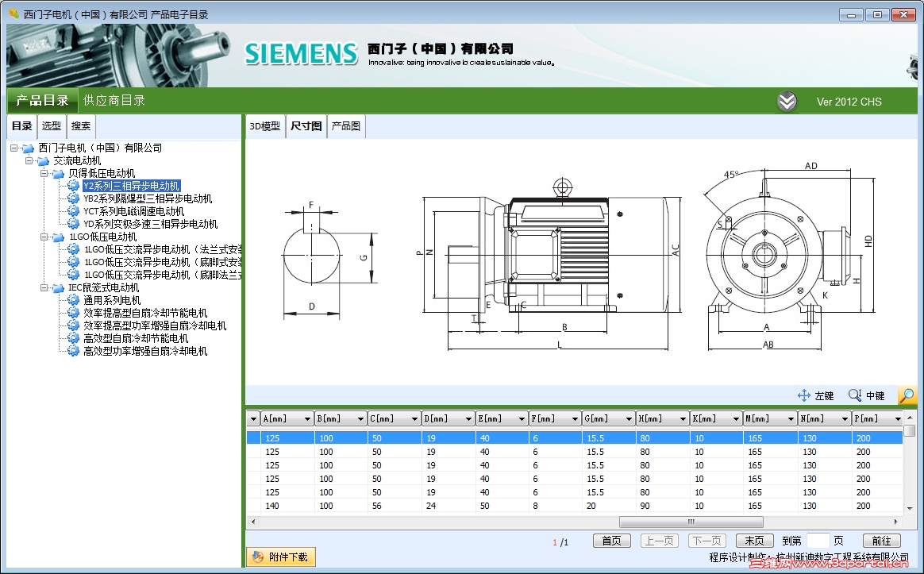The image size is (924, 574).
Task: Click the gear icon beside YD系列变极多速三相异步电动机
Action: click(x=73, y=224)
